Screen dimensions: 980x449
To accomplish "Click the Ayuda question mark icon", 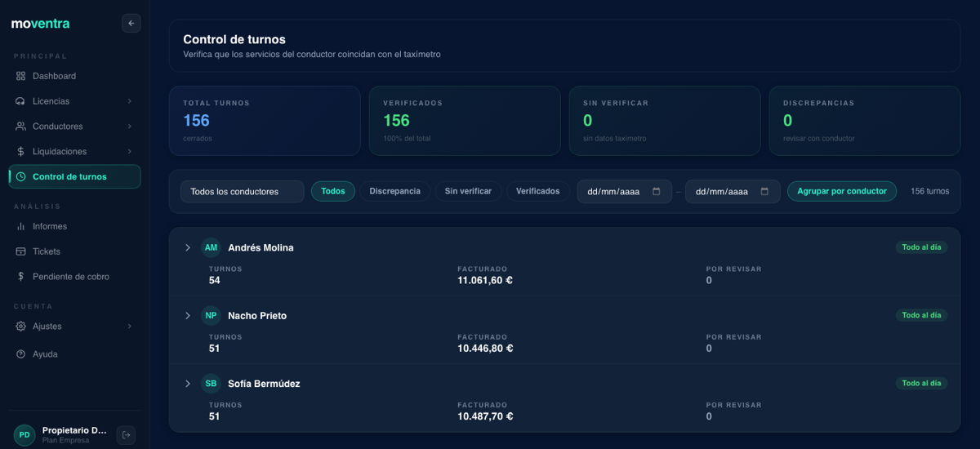I will pos(20,354).
